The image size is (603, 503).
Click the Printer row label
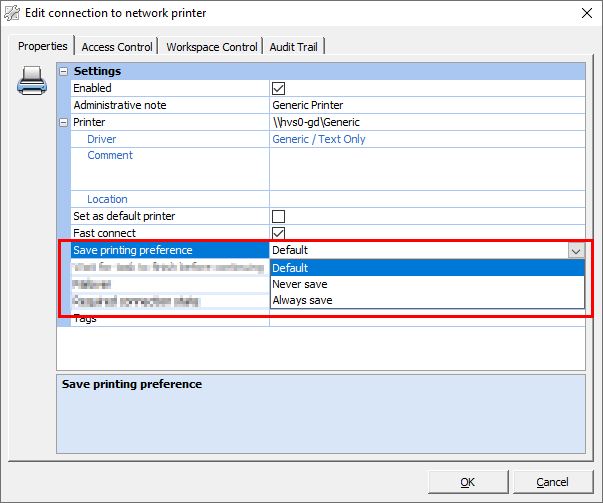170,122
